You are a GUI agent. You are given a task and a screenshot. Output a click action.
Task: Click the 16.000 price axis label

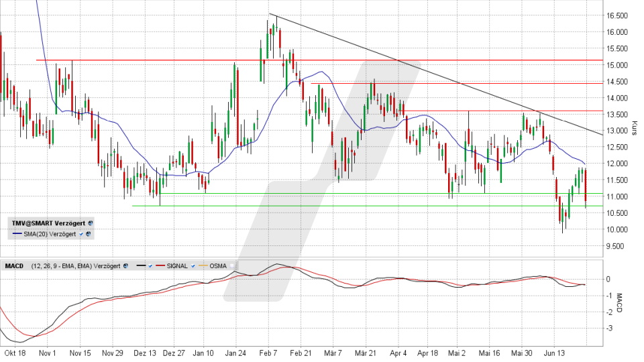617,32
